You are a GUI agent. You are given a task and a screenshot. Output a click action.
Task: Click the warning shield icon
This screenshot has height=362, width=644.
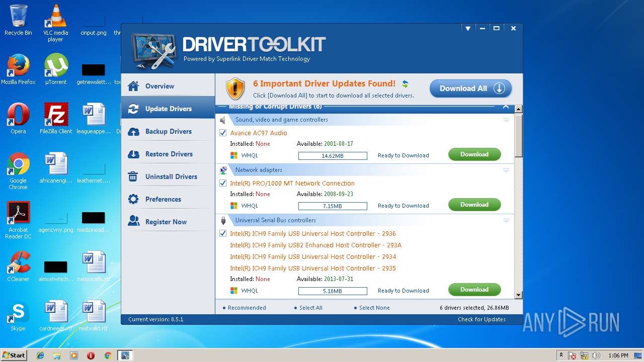pos(235,88)
